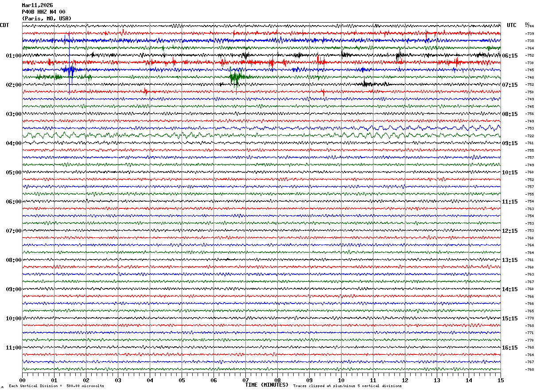
Task: Click the TIME (MINUTES) axis title
Action: click(267, 385)
